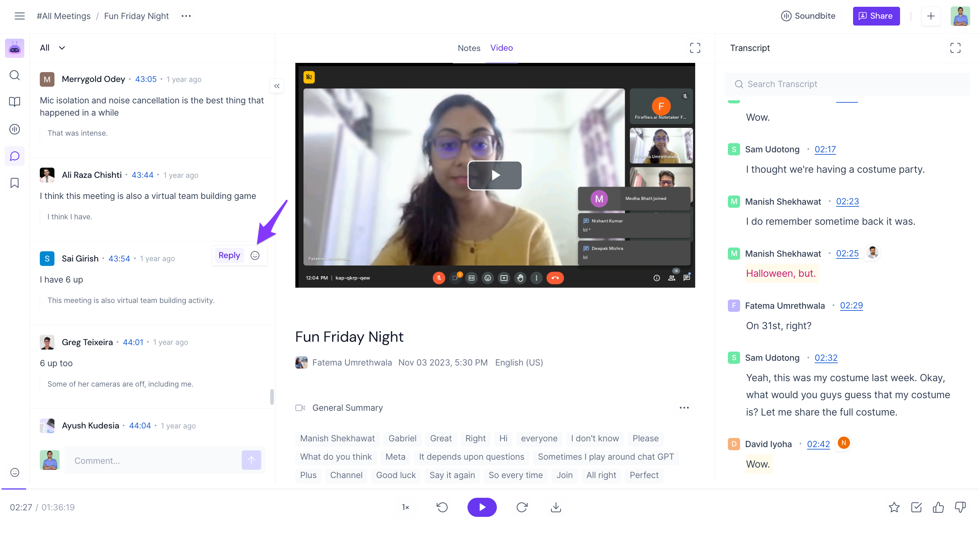
Task: Toggle the star favorite icon
Action: pyautogui.click(x=894, y=507)
